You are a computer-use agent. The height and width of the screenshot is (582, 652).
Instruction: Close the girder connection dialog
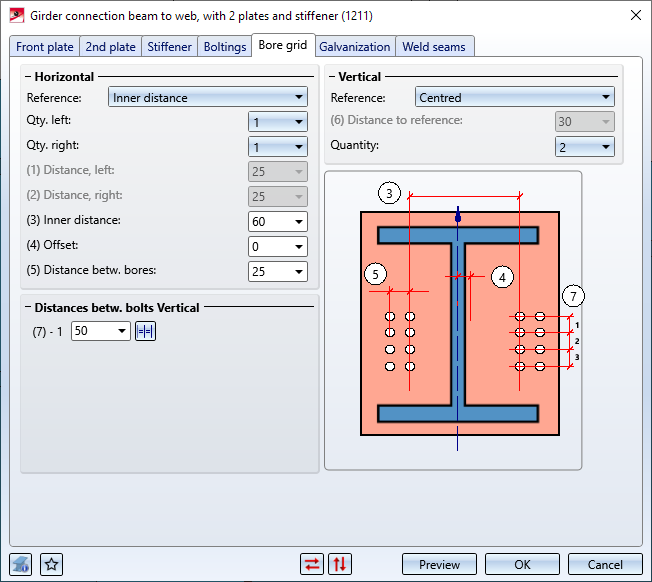(x=634, y=15)
